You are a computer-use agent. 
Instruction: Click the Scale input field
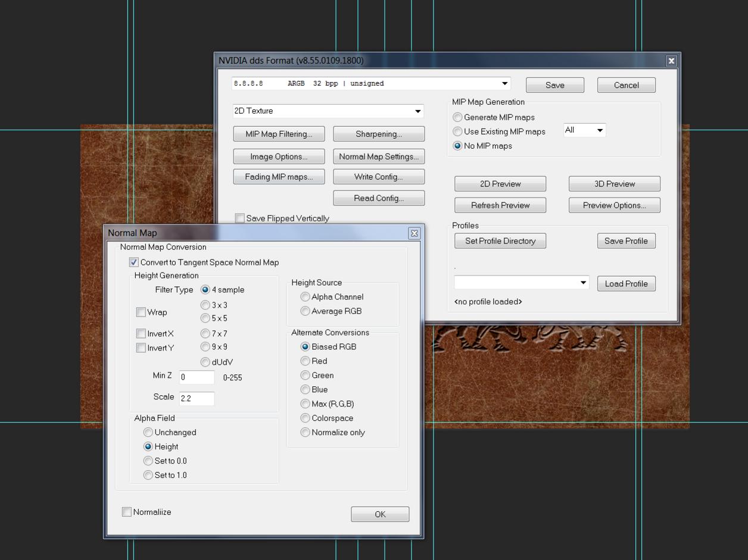(x=197, y=398)
